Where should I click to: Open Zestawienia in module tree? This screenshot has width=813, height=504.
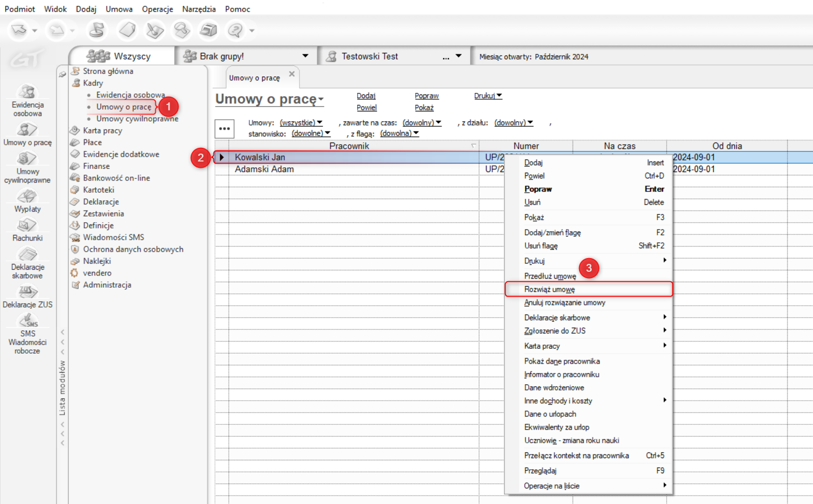(104, 213)
